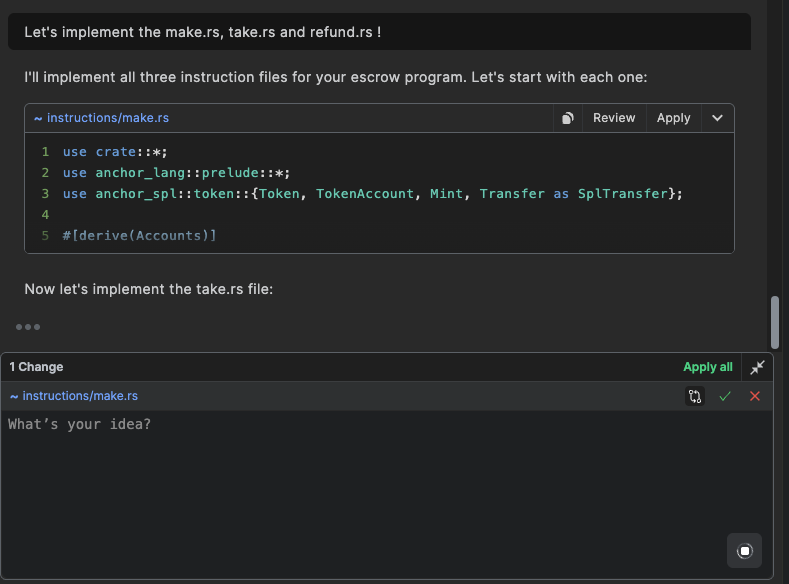Click line number 1 in the code block
This screenshot has width=789, height=584.
coord(45,152)
